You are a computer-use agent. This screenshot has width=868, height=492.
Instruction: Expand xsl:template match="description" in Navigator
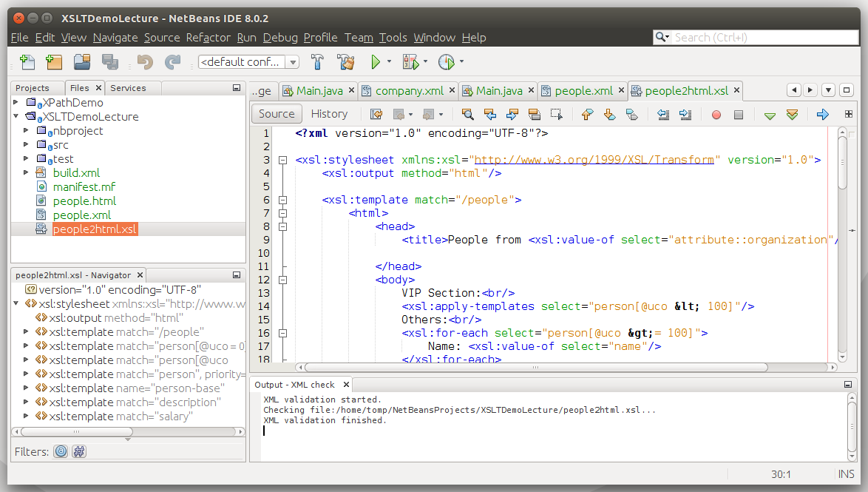coord(25,402)
